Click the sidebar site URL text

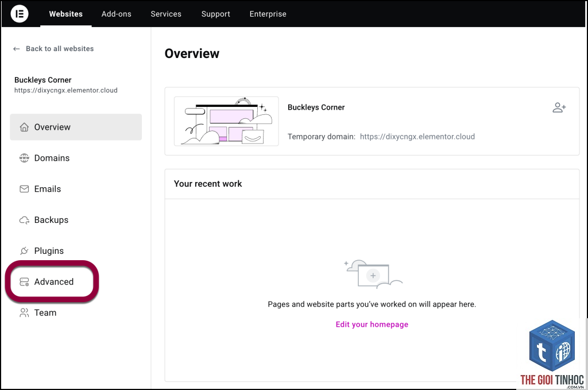(x=66, y=90)
